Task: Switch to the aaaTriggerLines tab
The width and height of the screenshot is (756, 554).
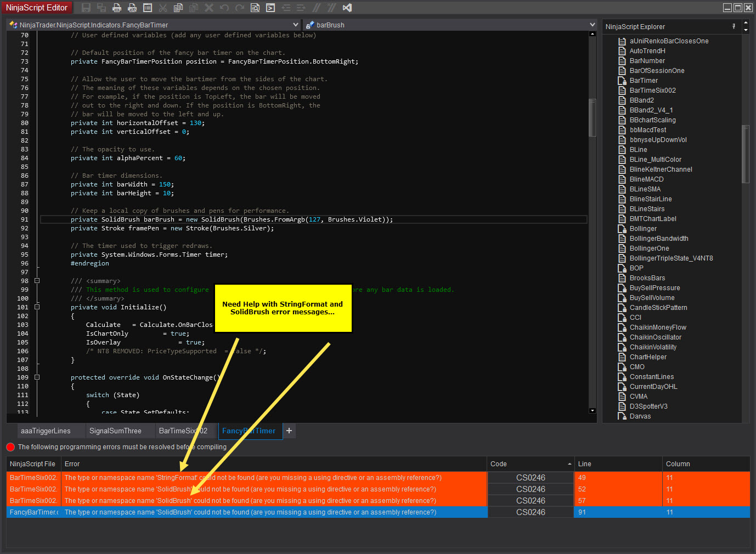Action: coord(46,431)
